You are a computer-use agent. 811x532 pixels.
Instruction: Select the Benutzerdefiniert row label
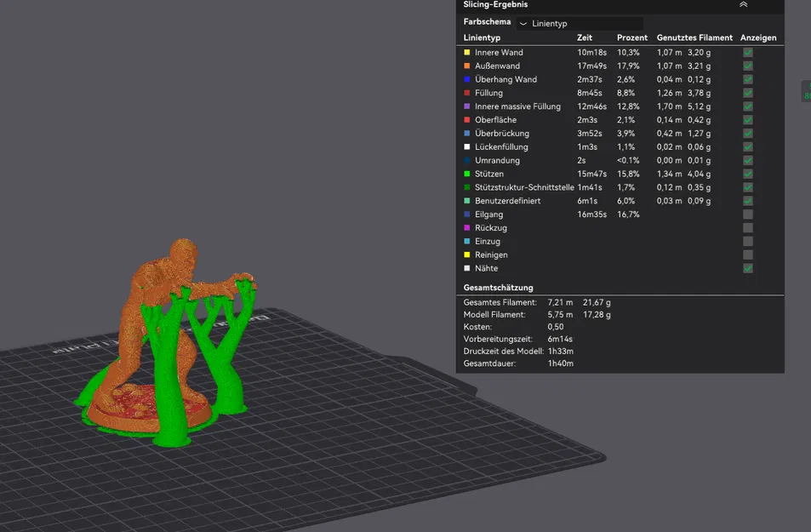(x=507, y=200)
